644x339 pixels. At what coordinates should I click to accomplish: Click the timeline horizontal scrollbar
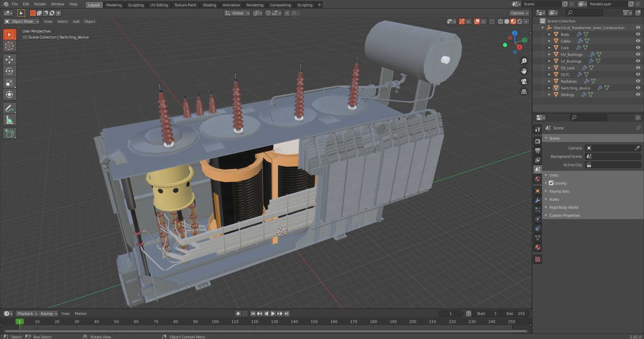tap(266, 331)
